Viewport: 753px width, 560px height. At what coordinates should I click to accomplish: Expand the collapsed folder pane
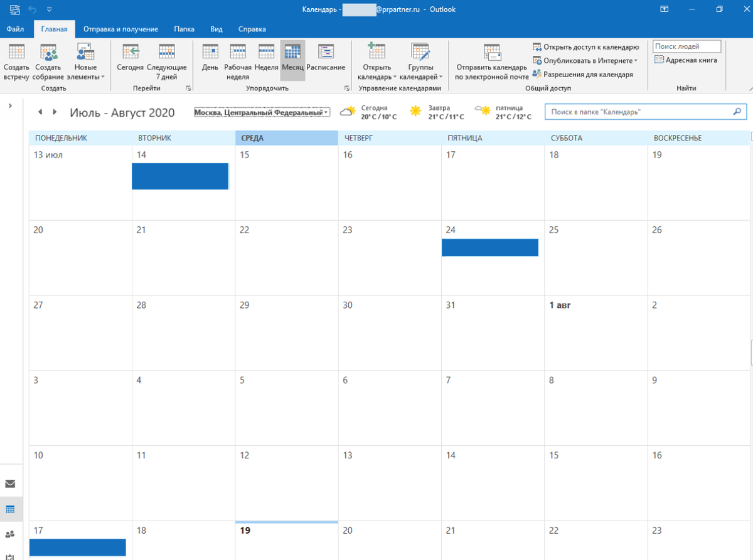pyautogui.click(x=10, y=106)
